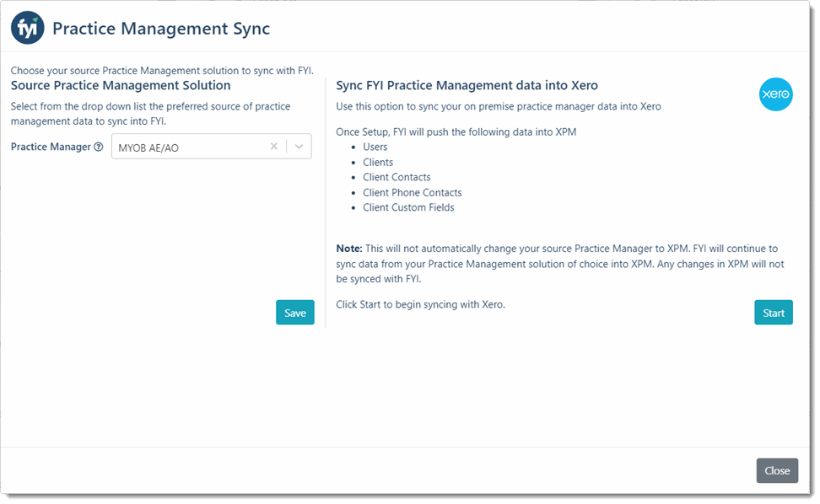
Task: Click the Practice Management Sync title bar
Action: (160, 28)
